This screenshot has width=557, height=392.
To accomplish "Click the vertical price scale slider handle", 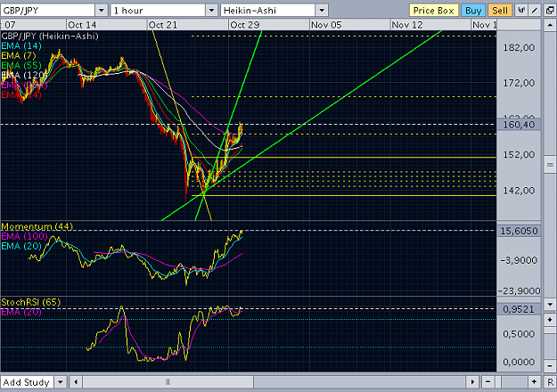I will pos(550,165).
